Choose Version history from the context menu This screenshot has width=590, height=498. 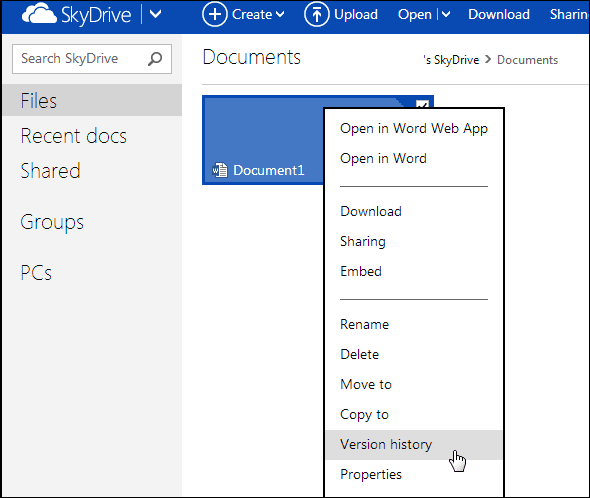click(x=414, y=445)
